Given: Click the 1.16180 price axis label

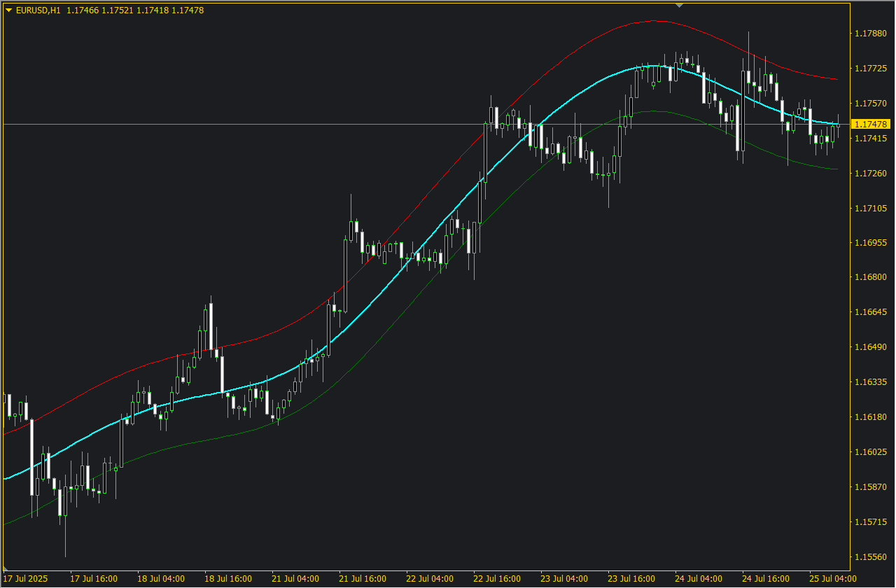Looking at the screenshot, I should (870, 418).
